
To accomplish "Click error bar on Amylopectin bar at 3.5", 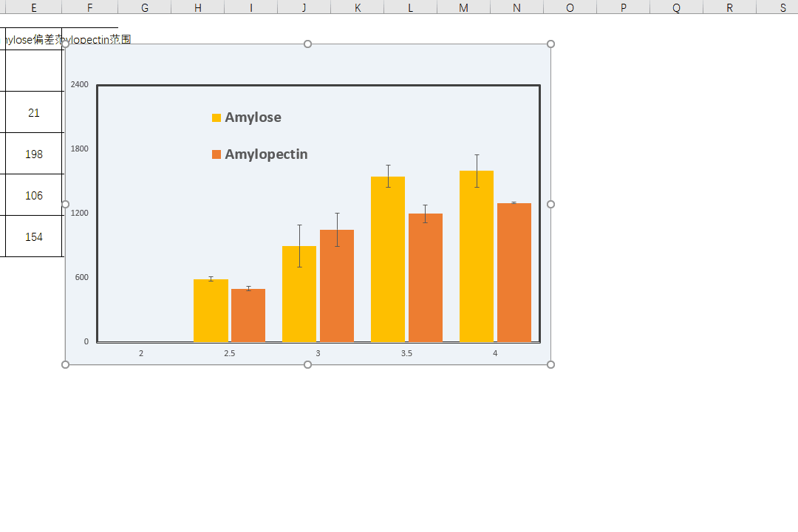I will coord(426,214).
